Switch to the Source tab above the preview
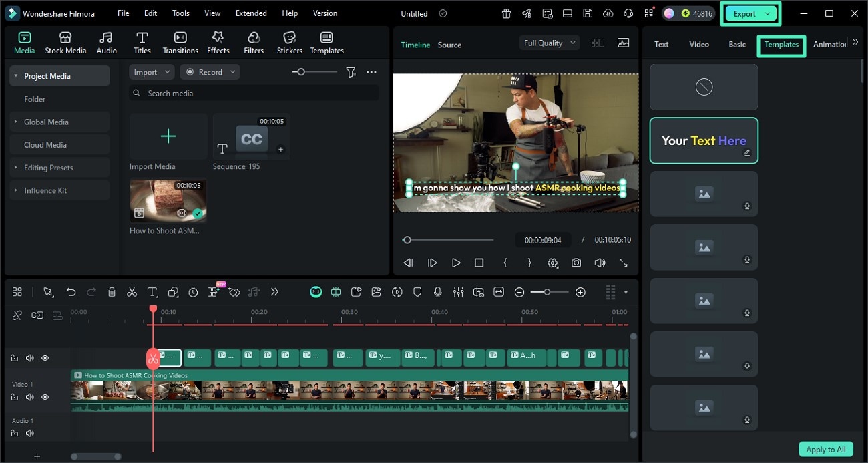868x463 pixels. [449, 45]
